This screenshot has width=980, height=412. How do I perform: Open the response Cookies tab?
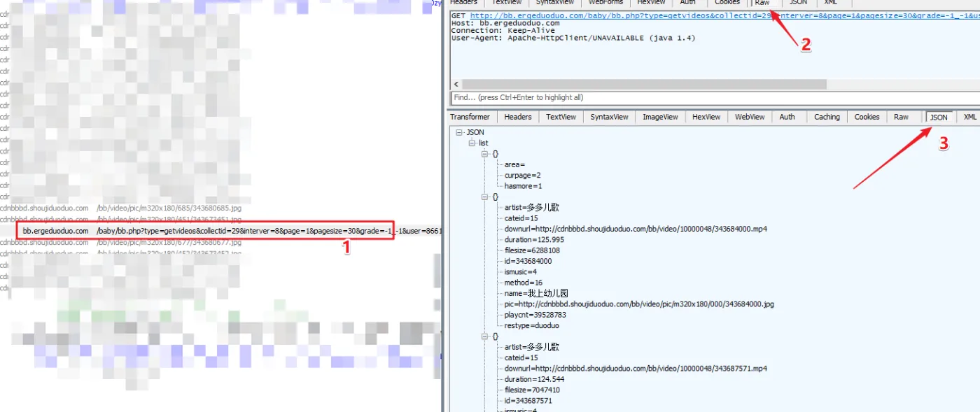(x=867, y=117)
